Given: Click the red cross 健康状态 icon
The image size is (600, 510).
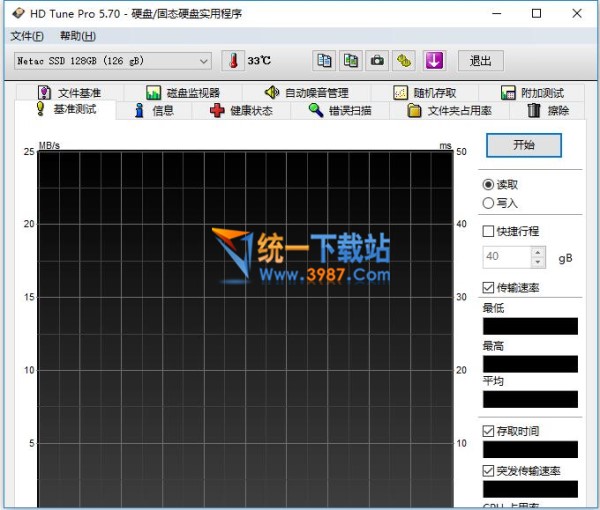Looking at the screenshot, I should [x=217, y=111].
